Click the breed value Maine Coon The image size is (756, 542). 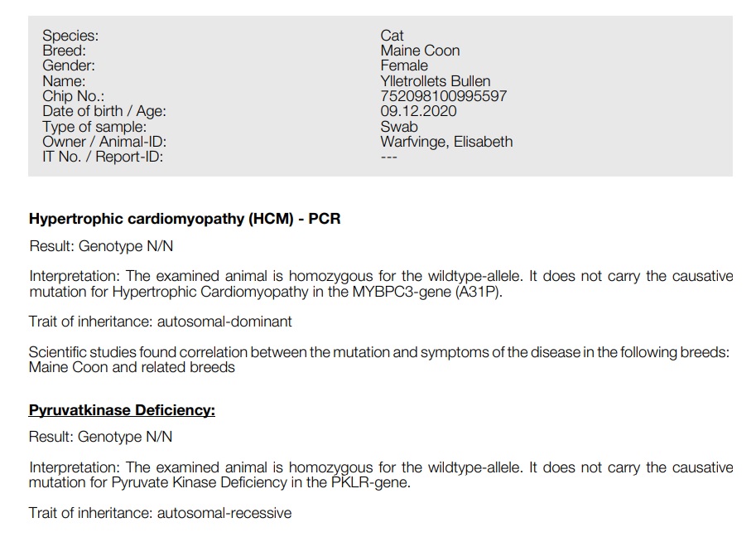pos(420,51)
